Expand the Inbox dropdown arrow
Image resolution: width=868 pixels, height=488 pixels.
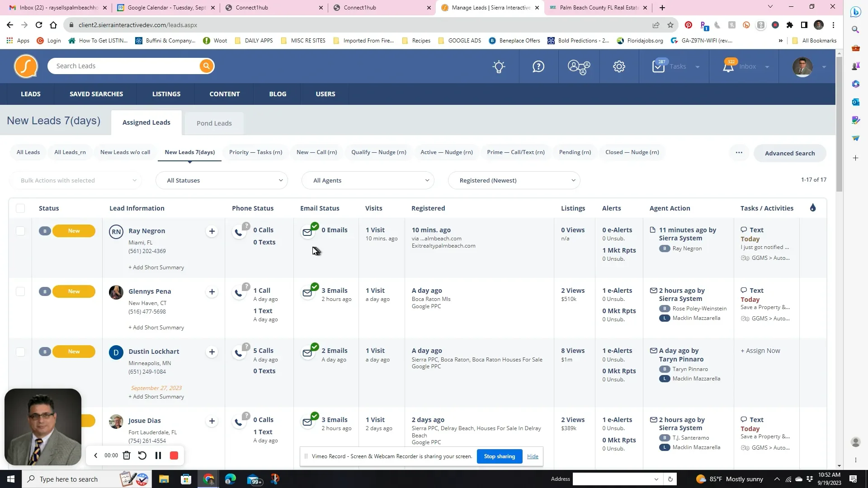pos(767,67)
